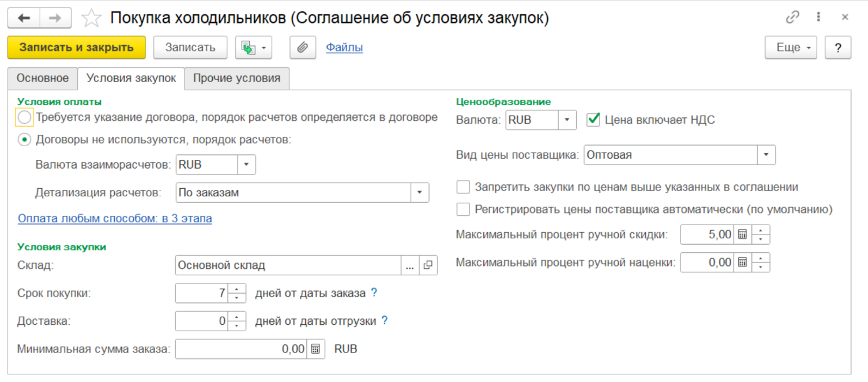The image size is (868, 382).
Task: Open the Валюта взаиморасчетов dropdown
Action: point(246,165)
